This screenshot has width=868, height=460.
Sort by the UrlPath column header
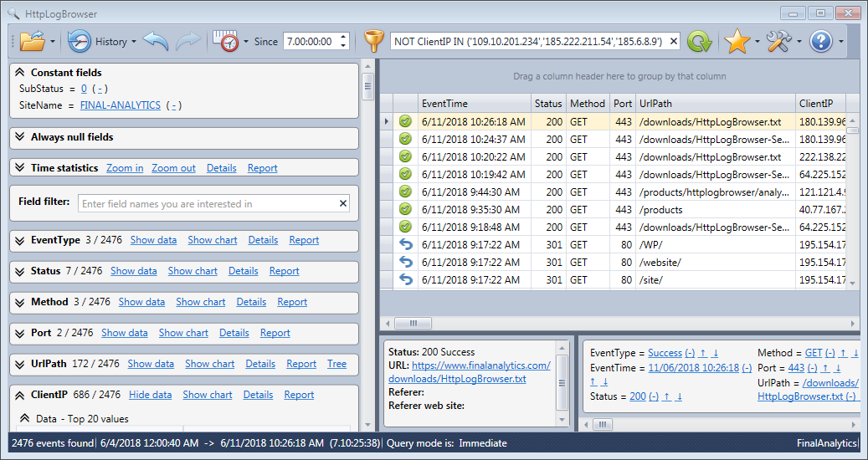click(715, 104)
